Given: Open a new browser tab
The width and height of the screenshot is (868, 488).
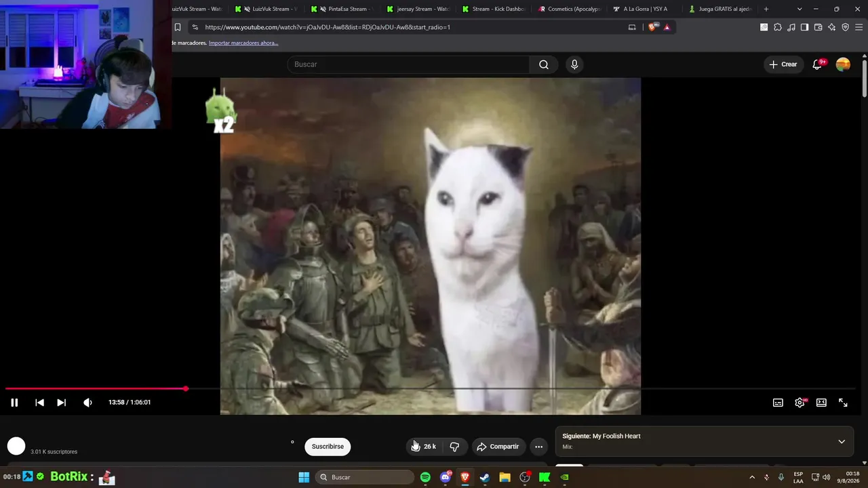Looking at the screenshot, I should (x=766, y=9).
